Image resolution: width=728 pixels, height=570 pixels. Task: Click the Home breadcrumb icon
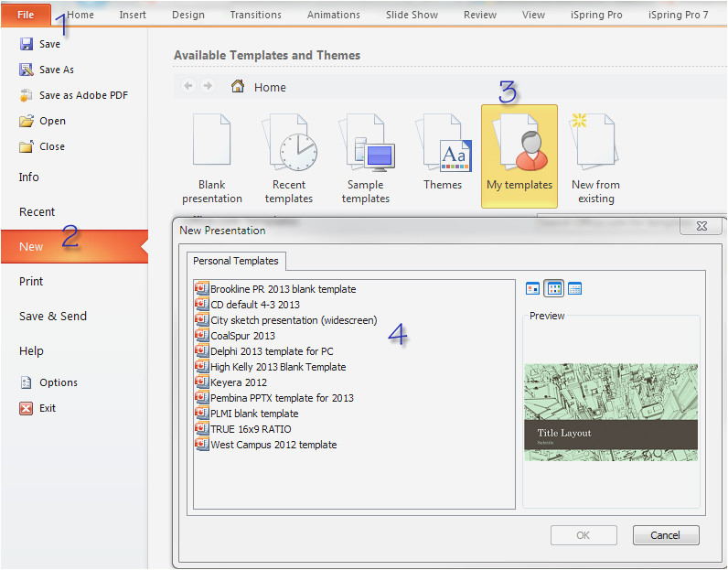click(x=238, y=87)
